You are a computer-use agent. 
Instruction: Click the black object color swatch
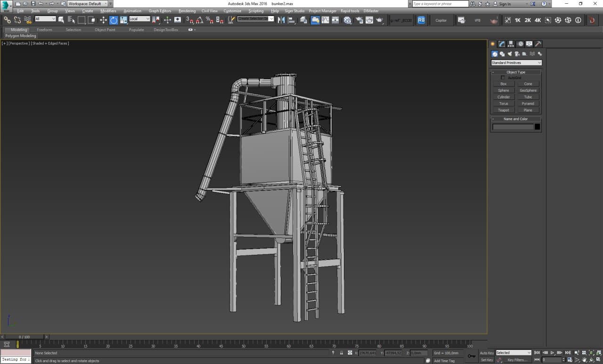[537, 127]
